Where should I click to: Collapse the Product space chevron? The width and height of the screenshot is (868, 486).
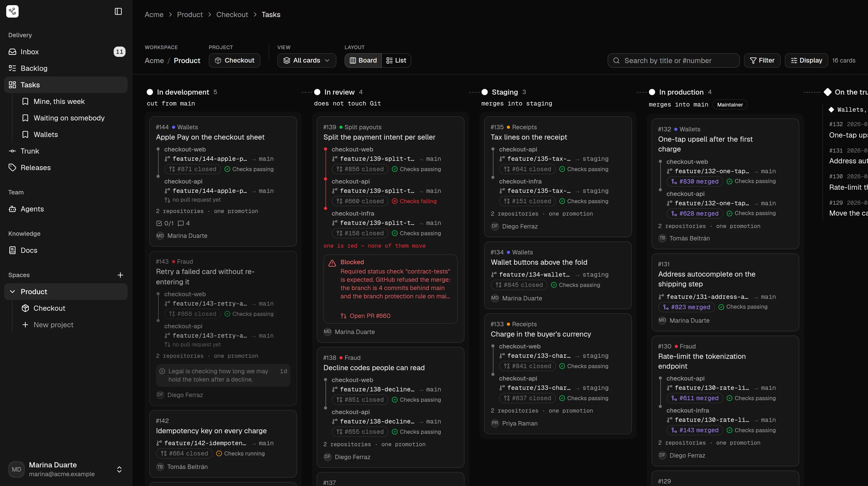(12, 292)
